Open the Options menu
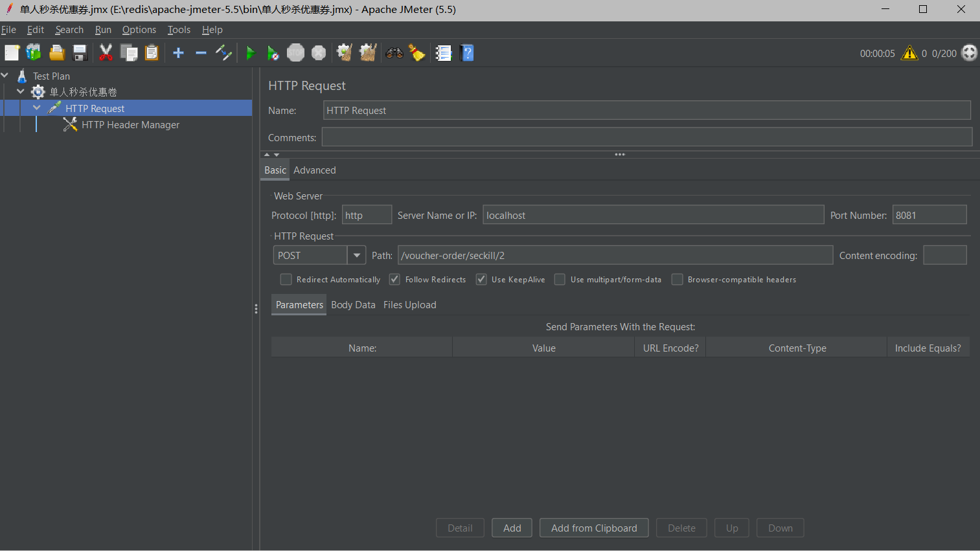 click(x=139, y=30)
